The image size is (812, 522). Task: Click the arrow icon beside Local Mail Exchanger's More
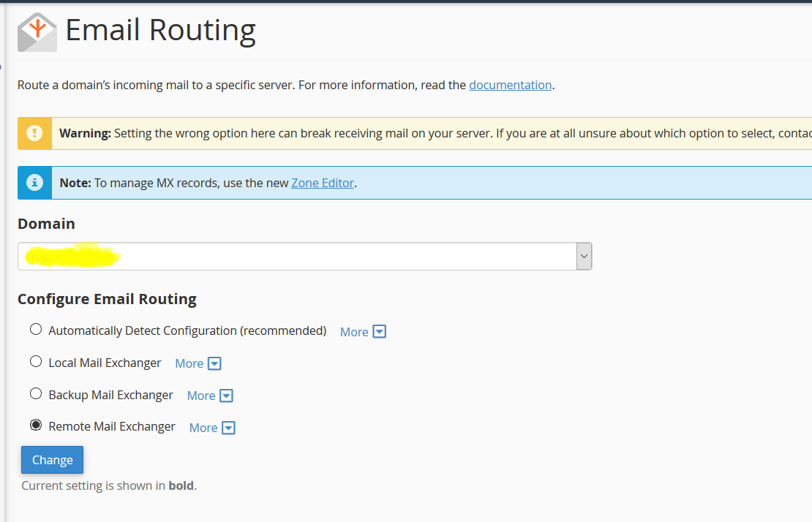(214, 363)
